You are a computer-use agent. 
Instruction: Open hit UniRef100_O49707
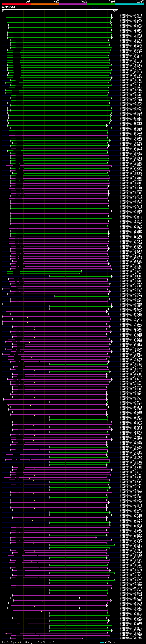(x=131, y=17)
